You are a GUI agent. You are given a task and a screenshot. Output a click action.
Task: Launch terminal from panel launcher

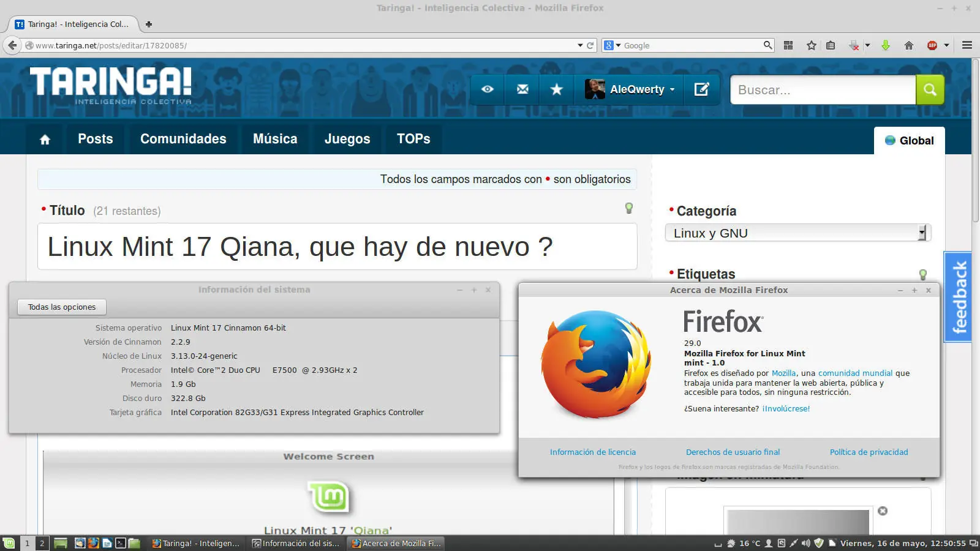(x=121, y=543)
